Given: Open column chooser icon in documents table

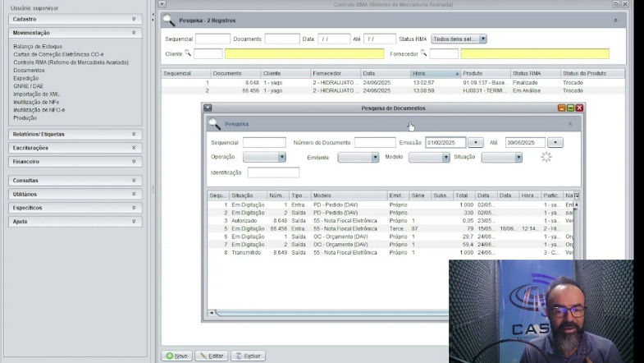Looking at the screenshot, I should point(576,195).
